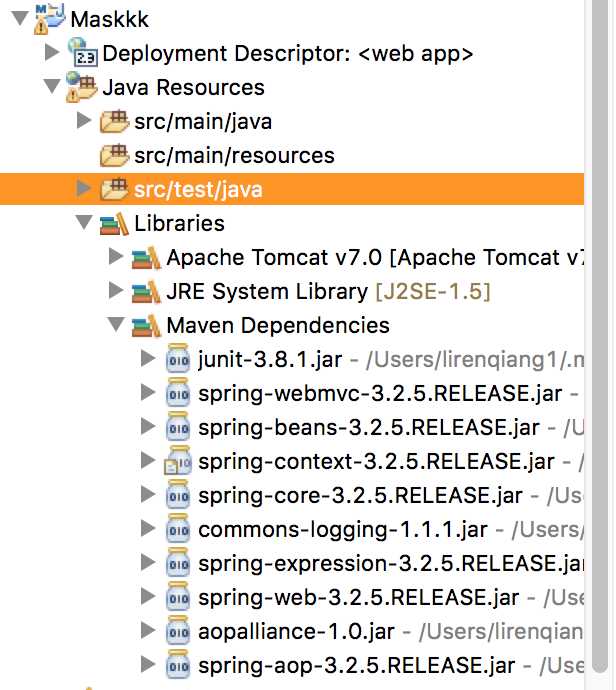
Task: Expand spring-webmvc-3.2.5.RELEASE.jar contents
Action: tap(148, 392)
